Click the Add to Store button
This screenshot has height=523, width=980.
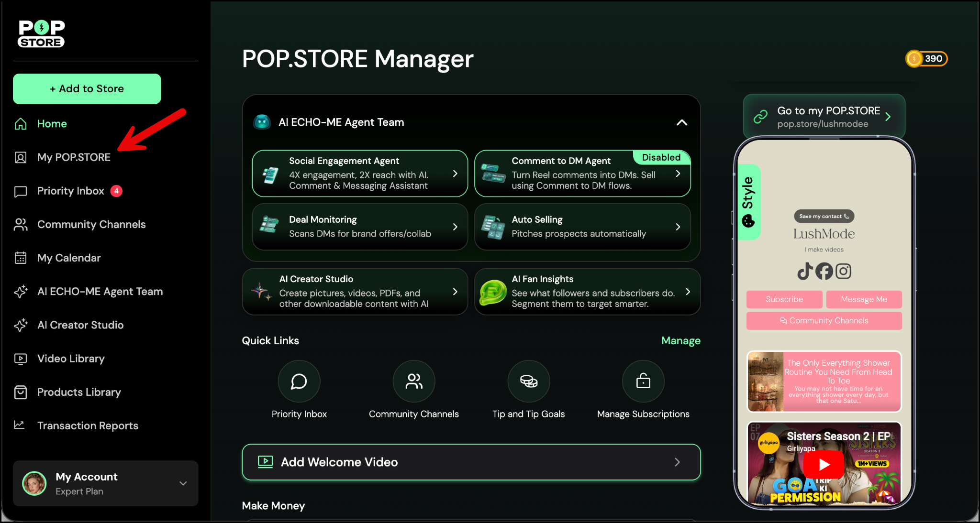87,89
